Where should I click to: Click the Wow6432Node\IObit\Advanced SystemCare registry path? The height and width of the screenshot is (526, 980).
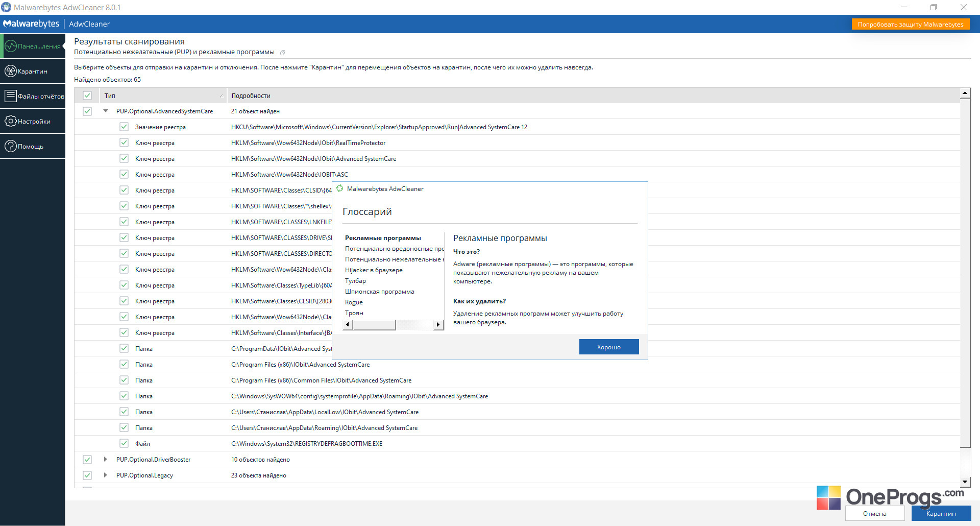click(x=313, y=159)
